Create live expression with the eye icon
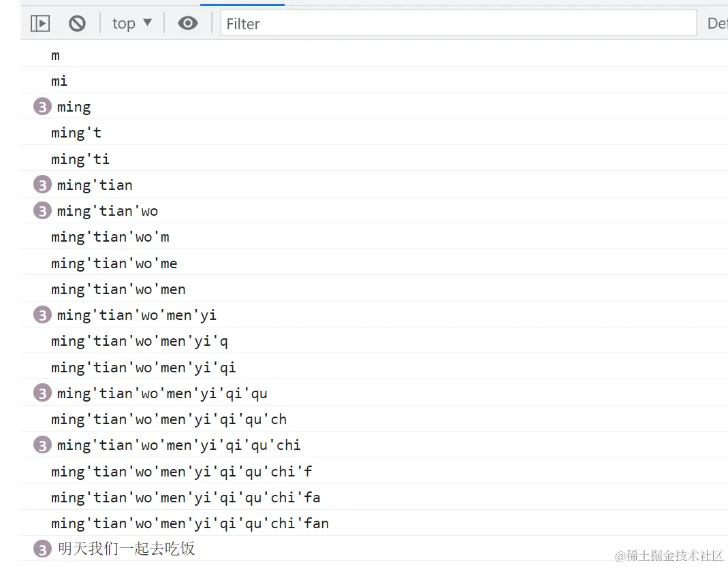728x567 pixels. pos(187,23)
